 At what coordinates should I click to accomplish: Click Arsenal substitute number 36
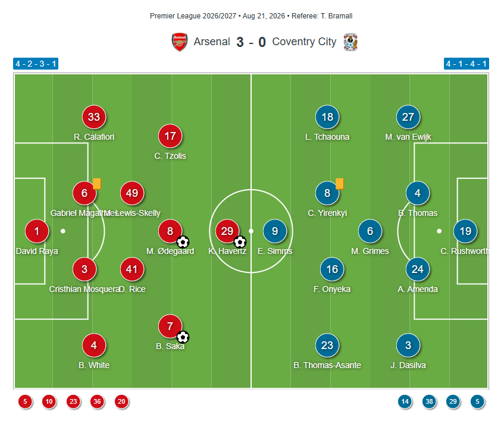[97, 401]
